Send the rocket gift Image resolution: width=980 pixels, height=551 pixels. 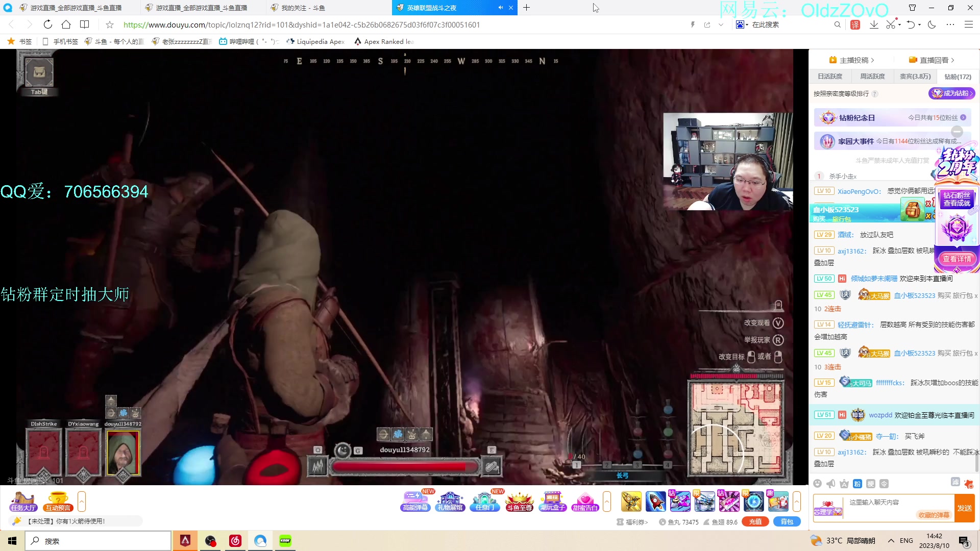tap(656, 502)
